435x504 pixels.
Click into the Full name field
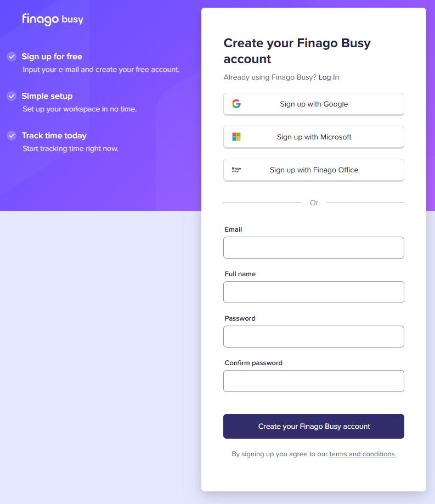314,292
